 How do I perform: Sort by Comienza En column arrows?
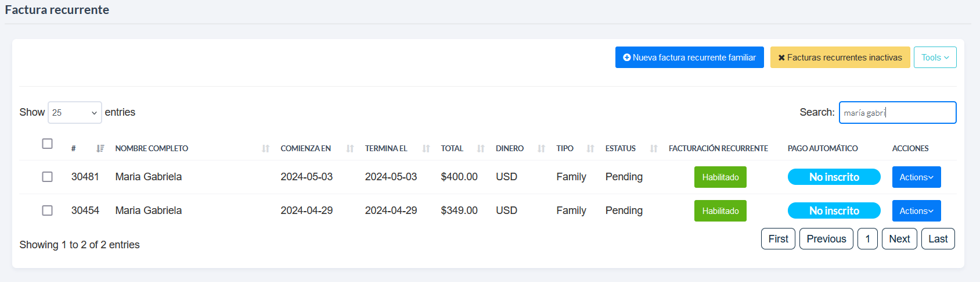coord(350,148)
